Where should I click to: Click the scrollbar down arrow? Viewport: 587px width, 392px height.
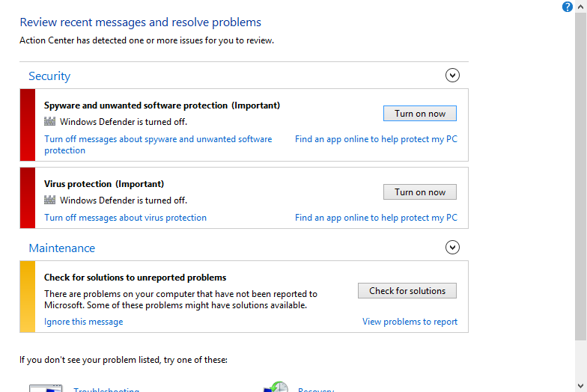581,386
